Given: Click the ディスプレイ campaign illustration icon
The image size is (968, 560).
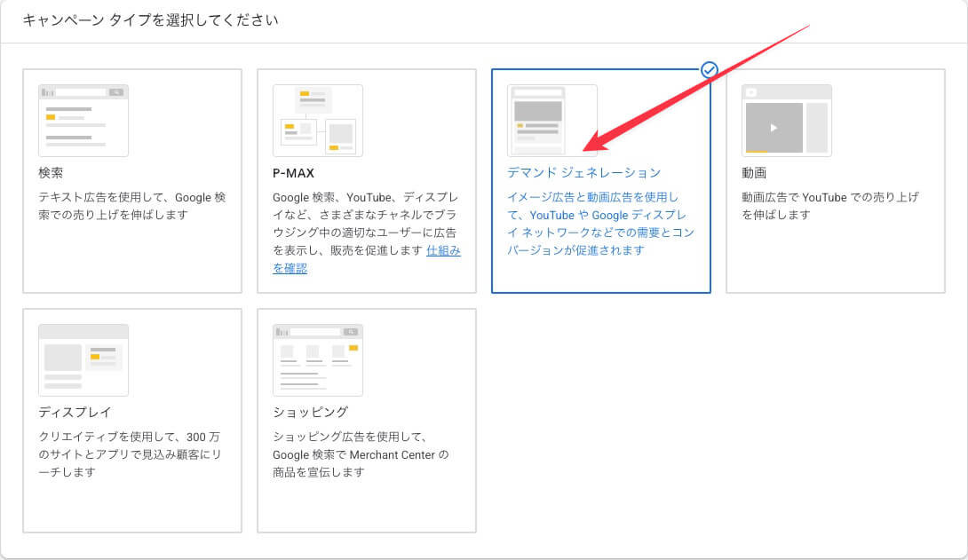Looking at the screenshot, I should point(83,359).
